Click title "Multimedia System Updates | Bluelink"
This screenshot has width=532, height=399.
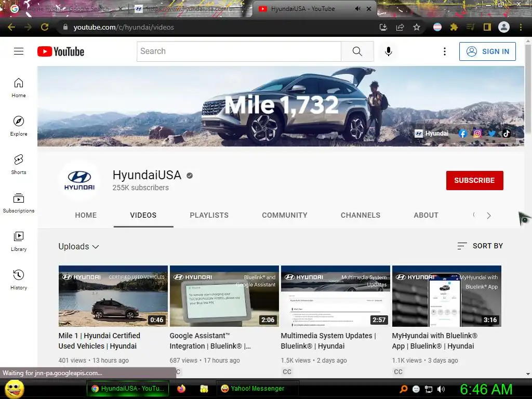(328, 341)
